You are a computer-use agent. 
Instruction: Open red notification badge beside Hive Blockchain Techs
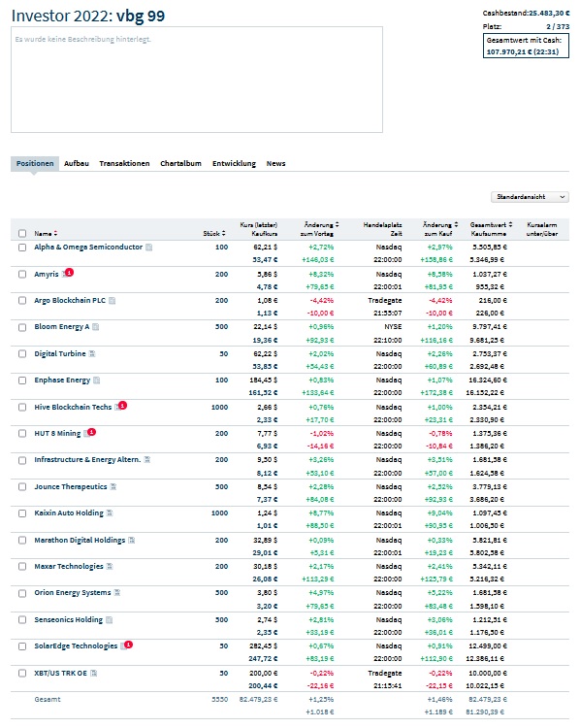pos(122,406)
